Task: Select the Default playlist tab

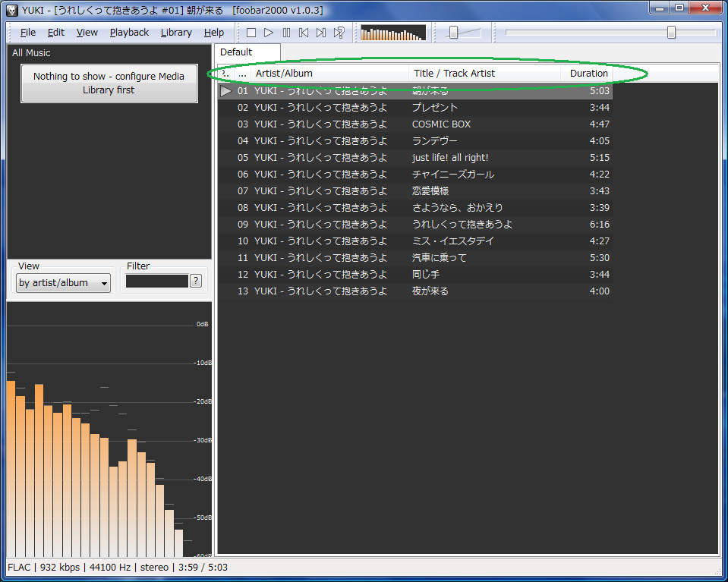Action: [x=247, y=52]
